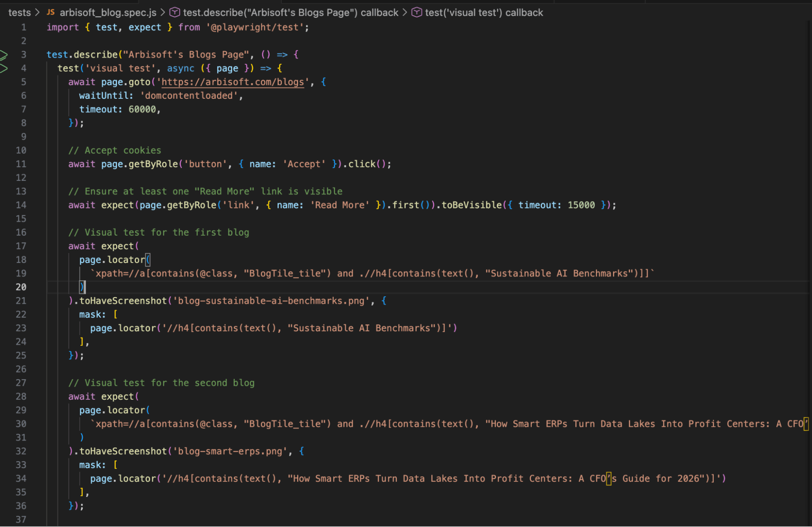This screenshot has width=812, height=527.
Task: Click the timeout value 60000
Action: click(142, 109)
